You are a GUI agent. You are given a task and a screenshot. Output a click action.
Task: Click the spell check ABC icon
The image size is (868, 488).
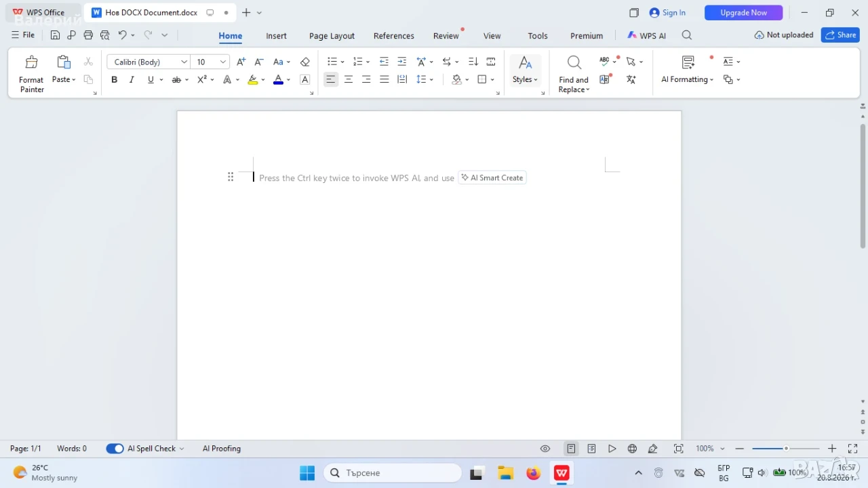pyautogui.click(x=604, y=61)
